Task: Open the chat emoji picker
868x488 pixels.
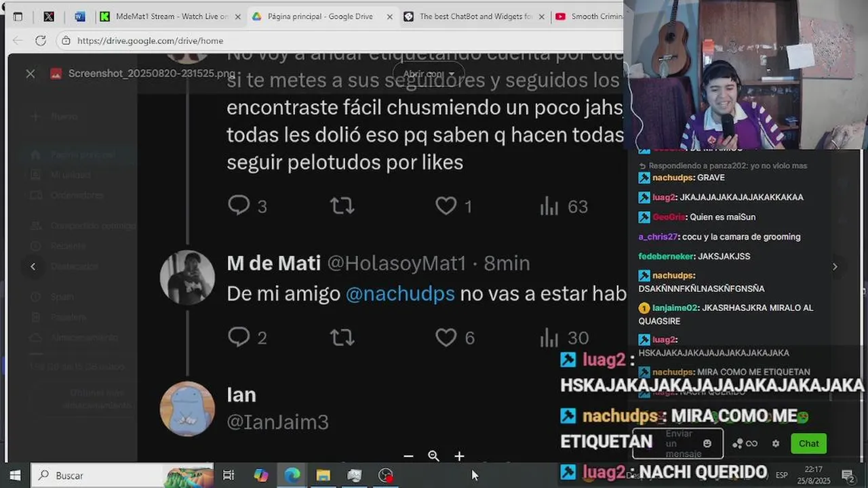Action: [707, 443]
